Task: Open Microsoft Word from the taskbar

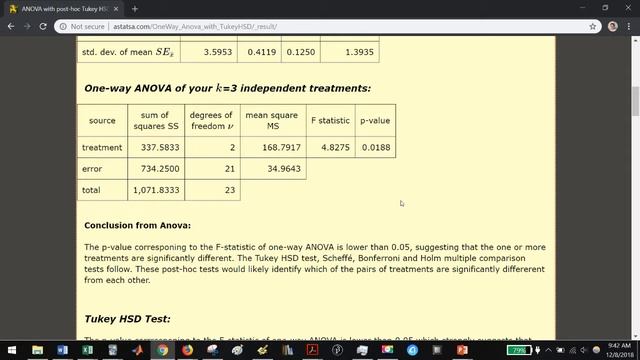Action: tap(62, 350)
